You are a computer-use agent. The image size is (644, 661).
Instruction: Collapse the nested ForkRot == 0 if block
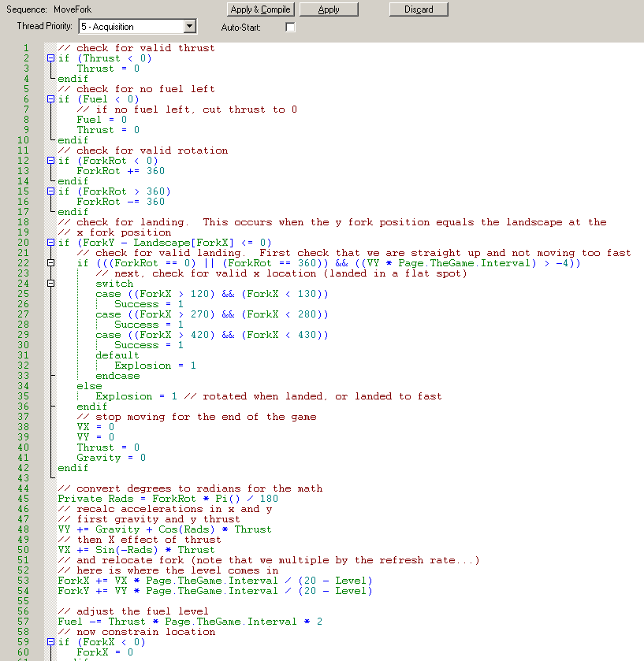point(50,263)
